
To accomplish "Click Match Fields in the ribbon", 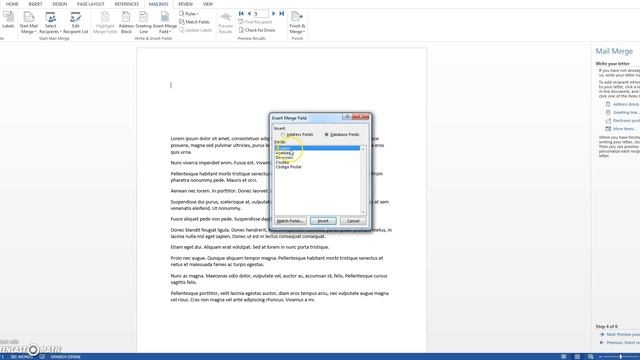I will click(194, 22).
